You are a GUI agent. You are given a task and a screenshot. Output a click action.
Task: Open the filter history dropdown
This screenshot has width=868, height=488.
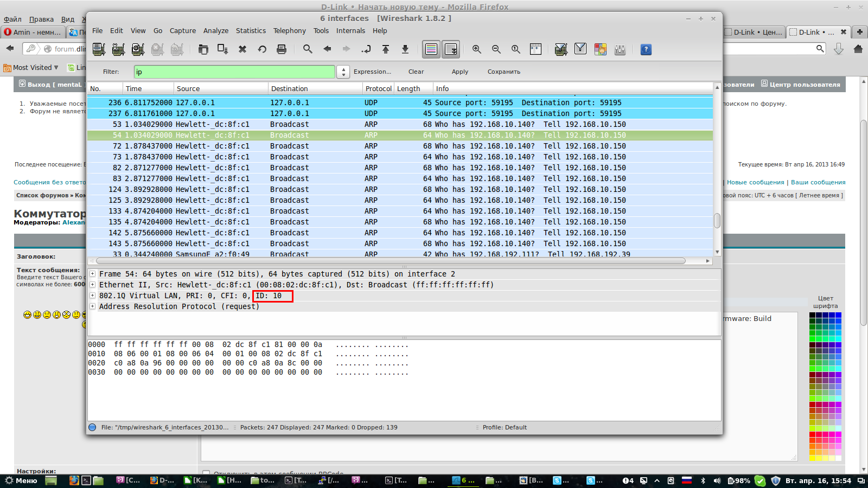[x=343, y=72]
